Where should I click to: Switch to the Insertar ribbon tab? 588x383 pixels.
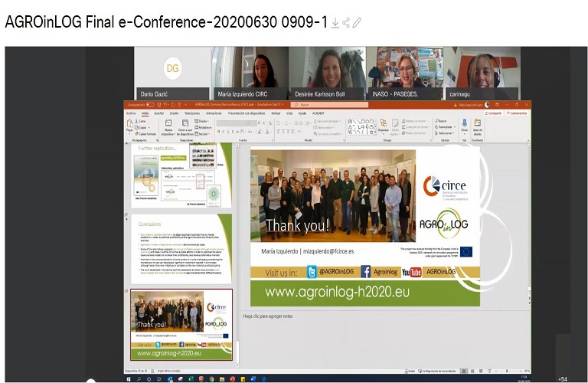tap(158, 112)
